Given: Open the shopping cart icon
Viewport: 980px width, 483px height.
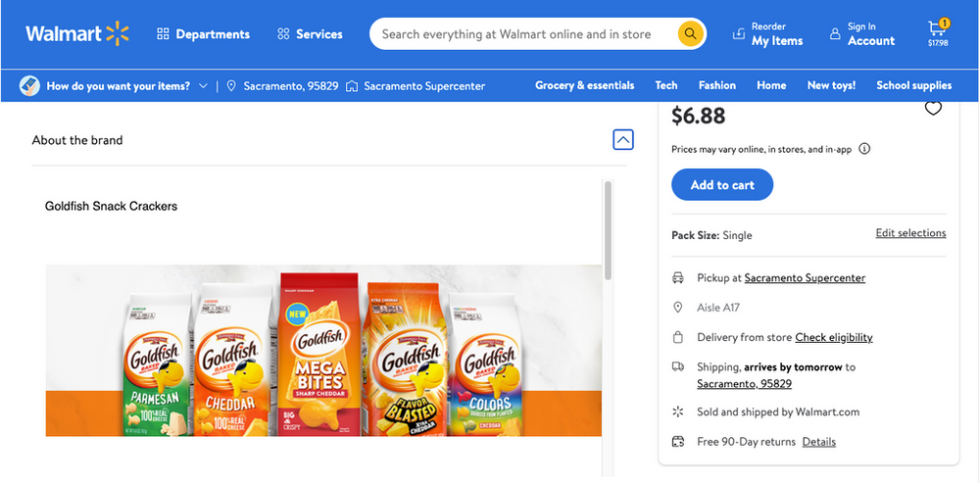Looking at the screenshot, I should (x=938, y=32).
